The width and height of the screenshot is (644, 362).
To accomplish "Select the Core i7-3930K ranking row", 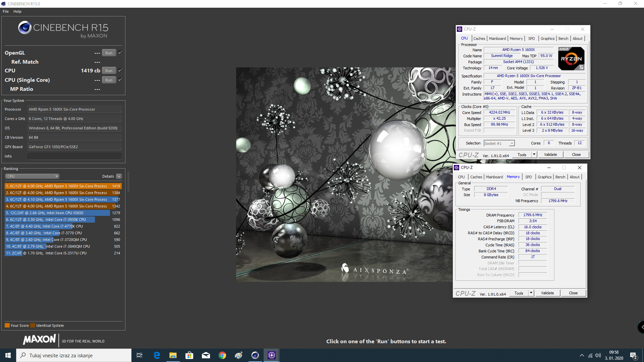I will pos(63,220).
